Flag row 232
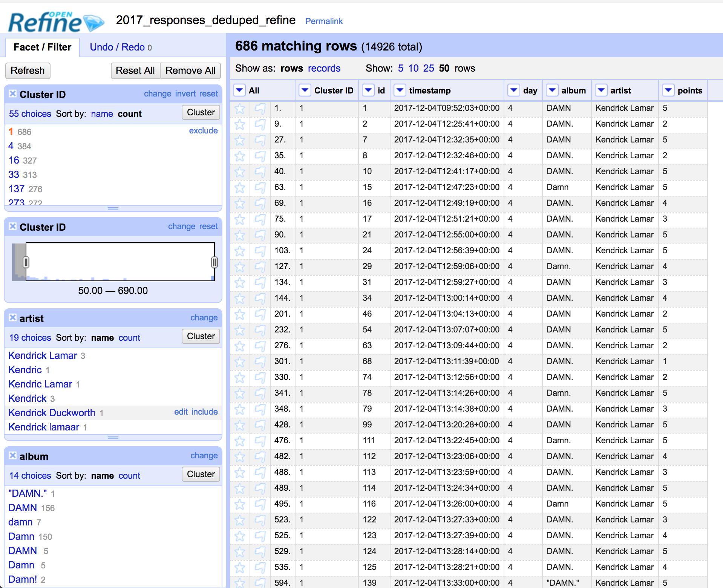723x588 pixels. [x=260, y=330]
